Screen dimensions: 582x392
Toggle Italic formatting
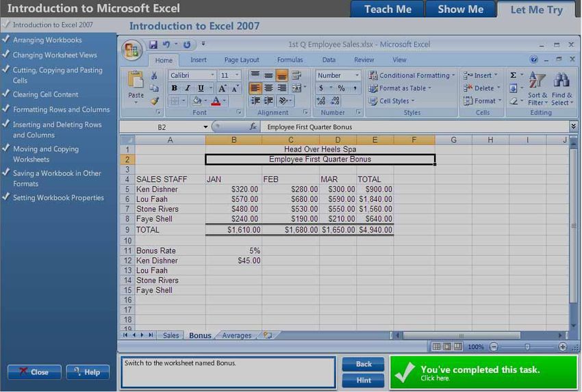tap(188, 88)
